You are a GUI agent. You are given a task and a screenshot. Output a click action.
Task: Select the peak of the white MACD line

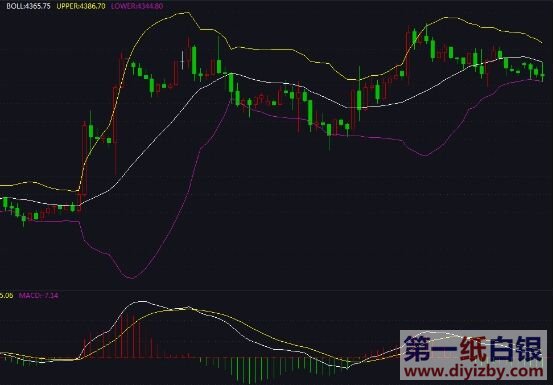pos(142,301)
